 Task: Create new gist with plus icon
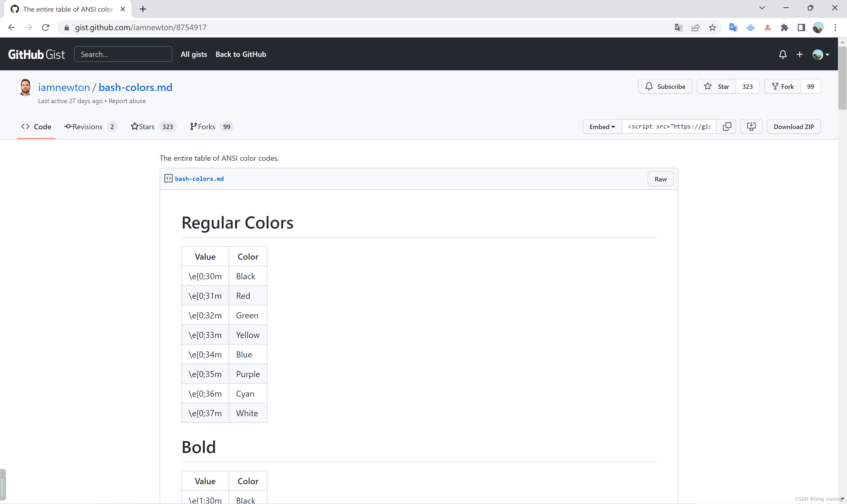click(x=800, y=54)
